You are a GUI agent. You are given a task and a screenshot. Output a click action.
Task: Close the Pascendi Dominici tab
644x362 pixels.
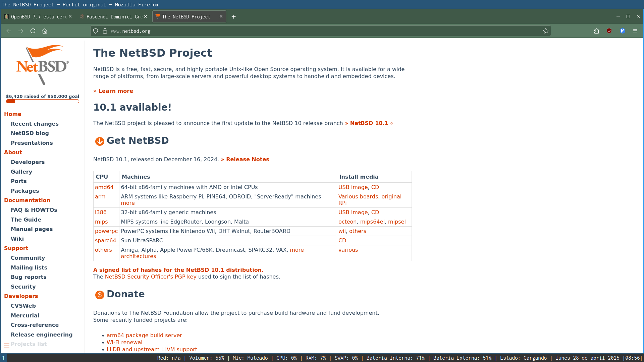coord(146,16)
